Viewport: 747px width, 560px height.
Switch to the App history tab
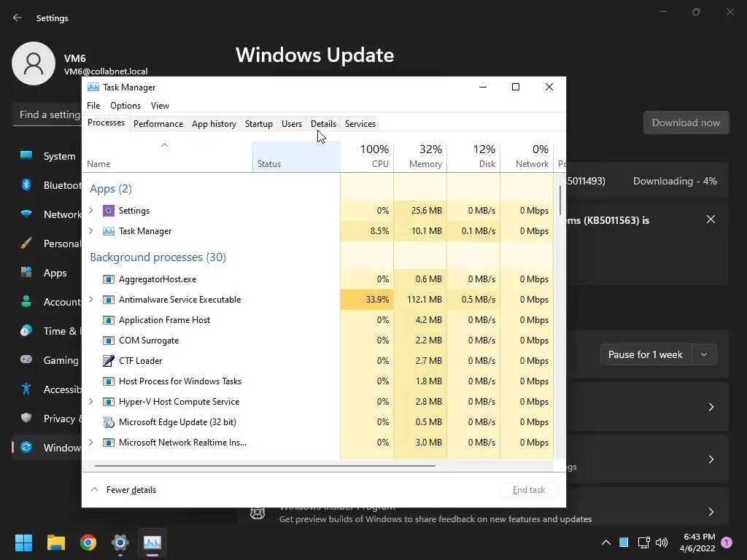[x=214, y=124]
